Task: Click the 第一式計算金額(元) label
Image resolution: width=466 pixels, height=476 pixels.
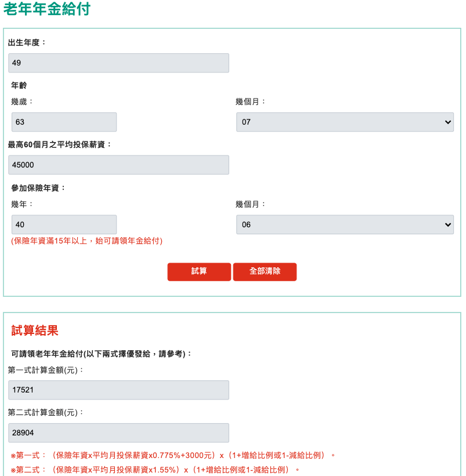Action: 46,369
